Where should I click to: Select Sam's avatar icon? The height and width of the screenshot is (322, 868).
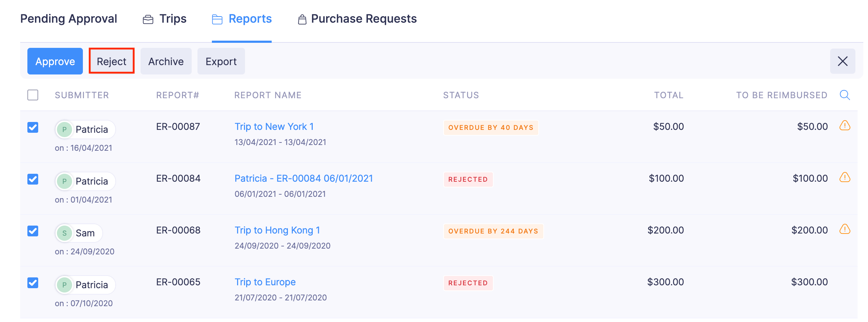pos(64,233)
